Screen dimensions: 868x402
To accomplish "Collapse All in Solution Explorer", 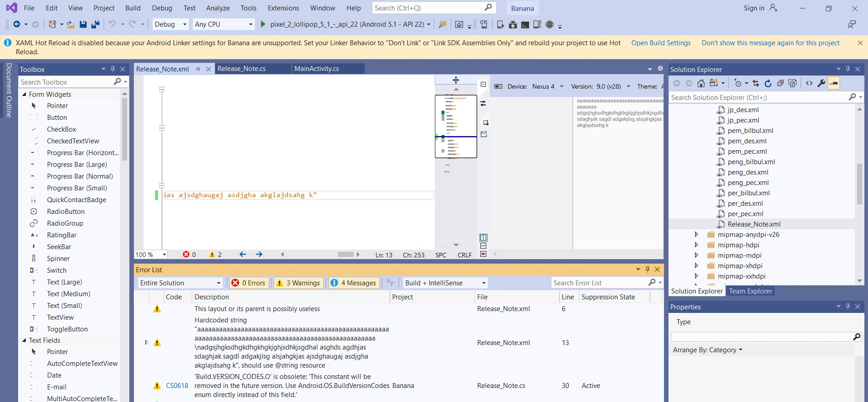I will tap(780, 83).
